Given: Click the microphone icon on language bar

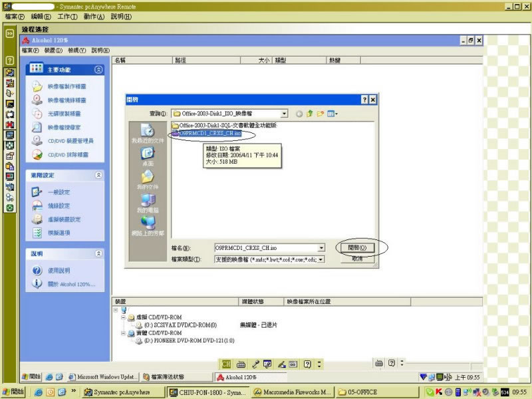Looking at the screenshot, I should 255,364.
